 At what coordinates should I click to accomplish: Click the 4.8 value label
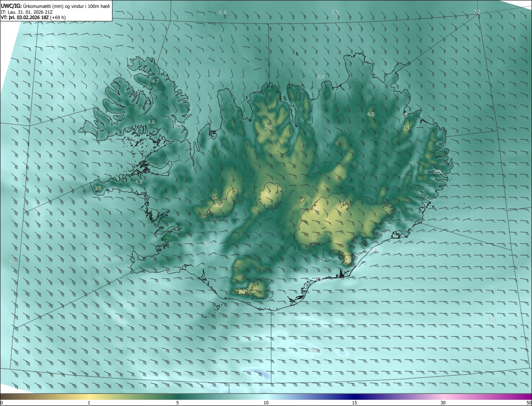pos(139,182)
